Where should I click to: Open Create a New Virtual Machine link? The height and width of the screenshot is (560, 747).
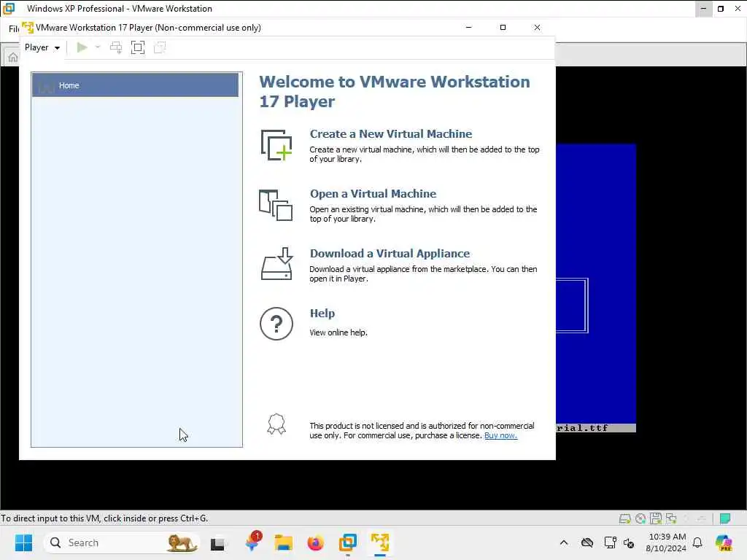[x=391, y=134]
